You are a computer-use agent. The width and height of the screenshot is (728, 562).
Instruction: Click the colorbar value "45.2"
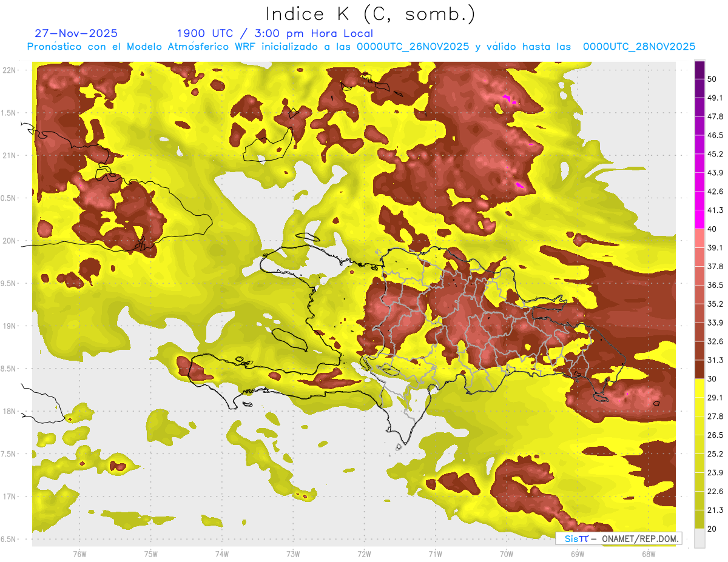click(715, 155)
